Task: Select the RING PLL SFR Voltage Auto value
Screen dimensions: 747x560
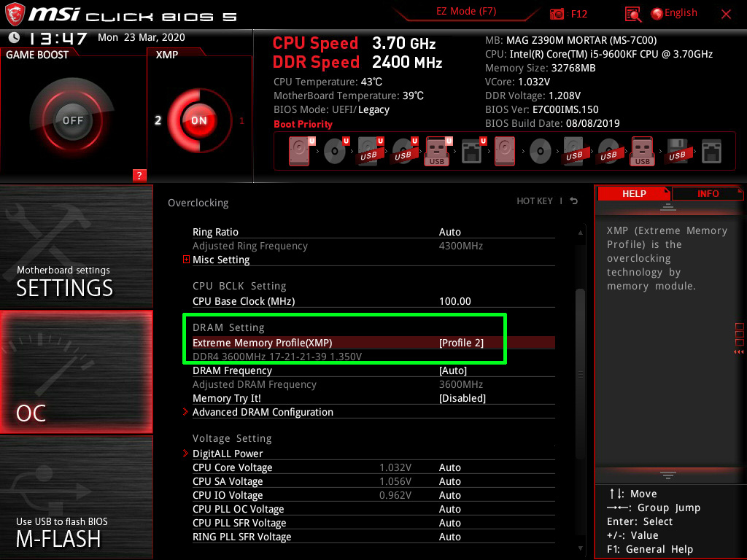Action: pos(449,537)
